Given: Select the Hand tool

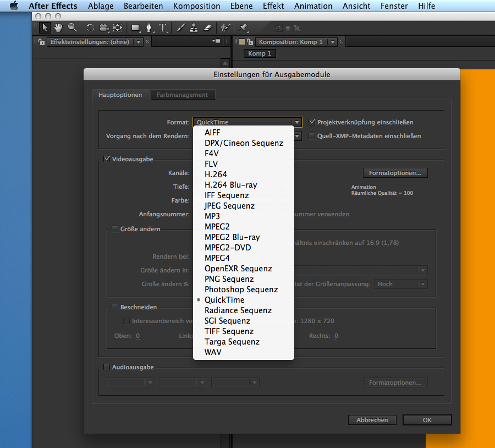Looking at the screenshot, I should (x=58, y=28).
